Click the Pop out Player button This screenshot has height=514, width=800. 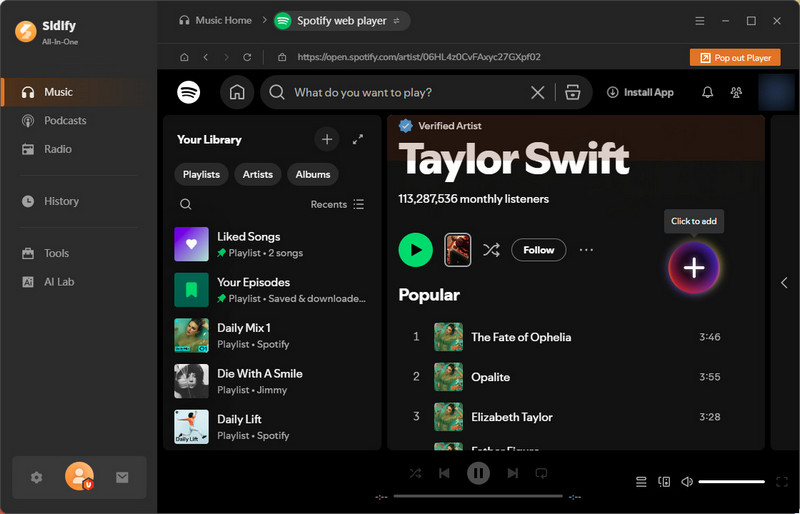click(735, 58)
